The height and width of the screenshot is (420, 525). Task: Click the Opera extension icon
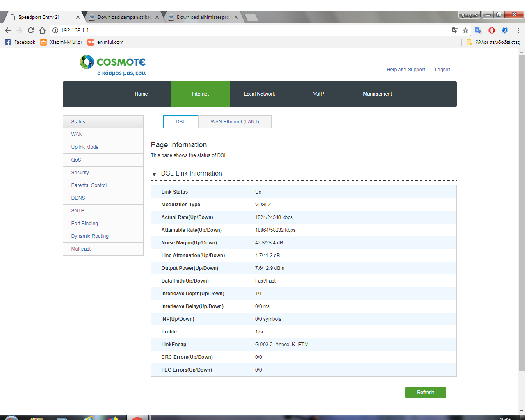[492, 30]
